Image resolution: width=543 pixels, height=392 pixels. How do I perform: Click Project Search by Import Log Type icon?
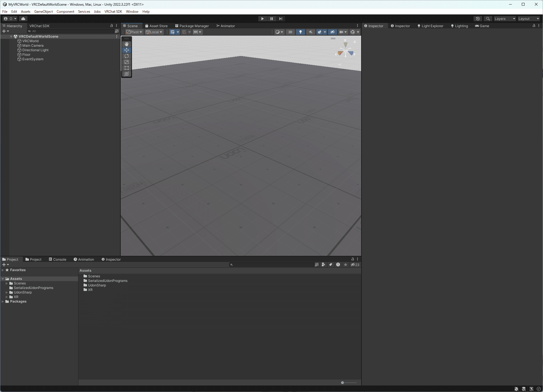click(x=338, y=265)
